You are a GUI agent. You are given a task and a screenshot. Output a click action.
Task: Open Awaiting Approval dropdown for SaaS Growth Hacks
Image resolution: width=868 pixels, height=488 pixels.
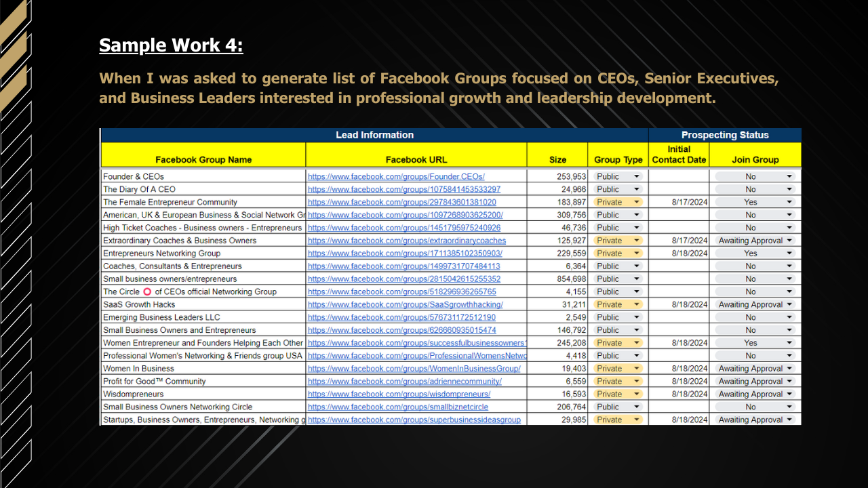tap(789, 305)
